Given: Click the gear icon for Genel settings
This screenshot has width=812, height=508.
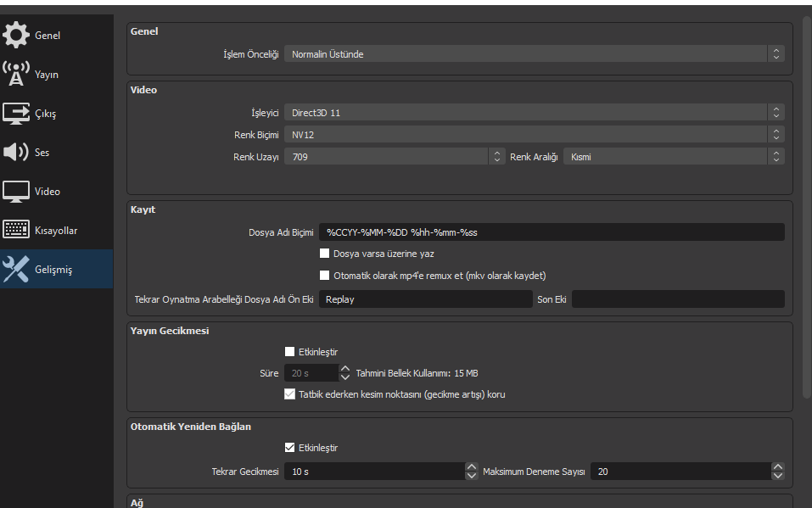Looking at the screenshot, I should click(16, 36).
